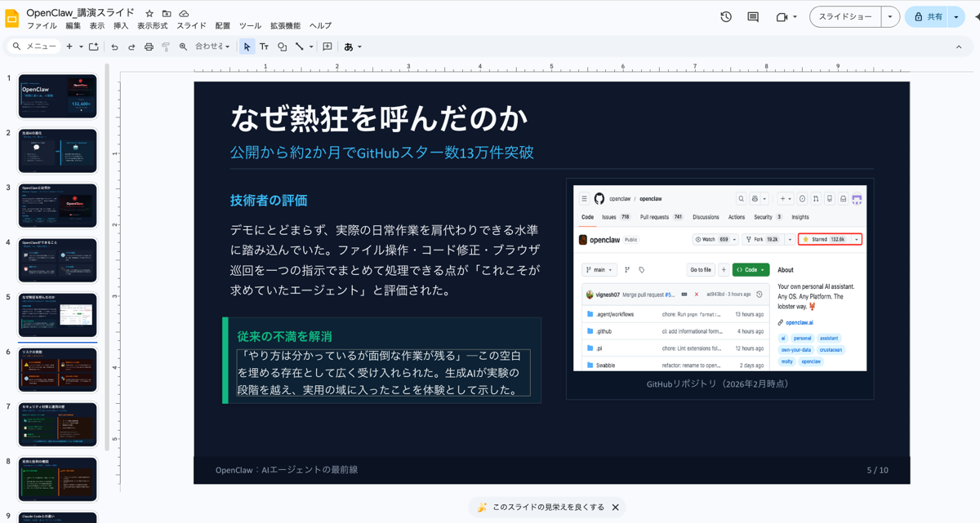Screen dimensions: 980x523
Task: Select slide 8 thumbnail in filmstrip
Action: (57, 479)
